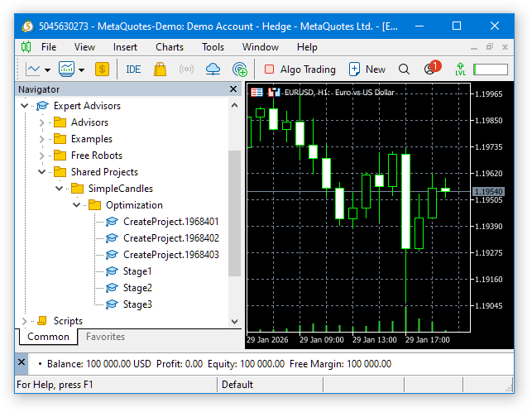
Task: Open the Help menu
Action: [307, 47]
